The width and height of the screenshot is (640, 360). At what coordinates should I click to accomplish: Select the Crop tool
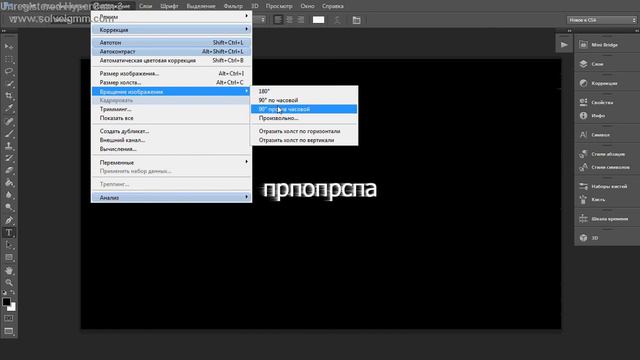pyautogui.click(x=9, y=96)
